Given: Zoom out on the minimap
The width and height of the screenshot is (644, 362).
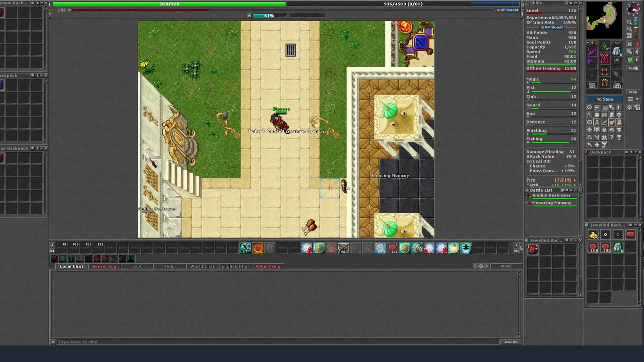Looking at the screenshot, I should click(630, 22).
